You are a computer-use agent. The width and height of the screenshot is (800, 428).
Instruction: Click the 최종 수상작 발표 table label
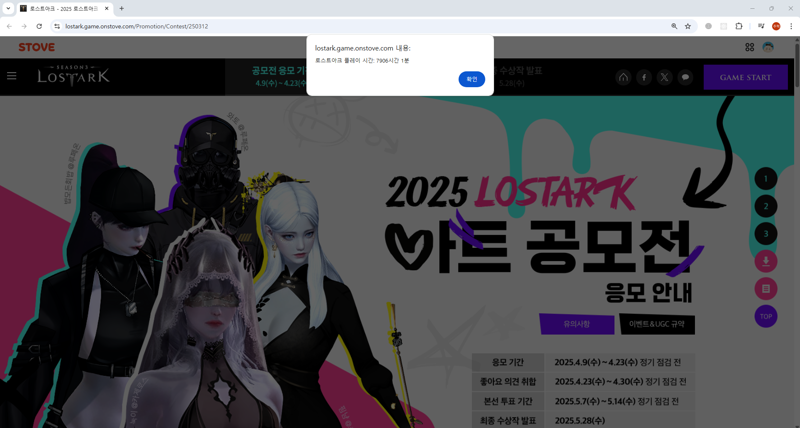pos(508,420)
